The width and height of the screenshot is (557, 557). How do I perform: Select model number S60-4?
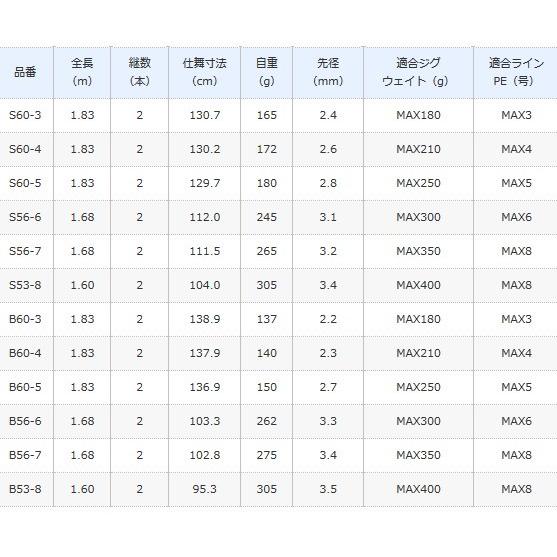pos(25,149)
